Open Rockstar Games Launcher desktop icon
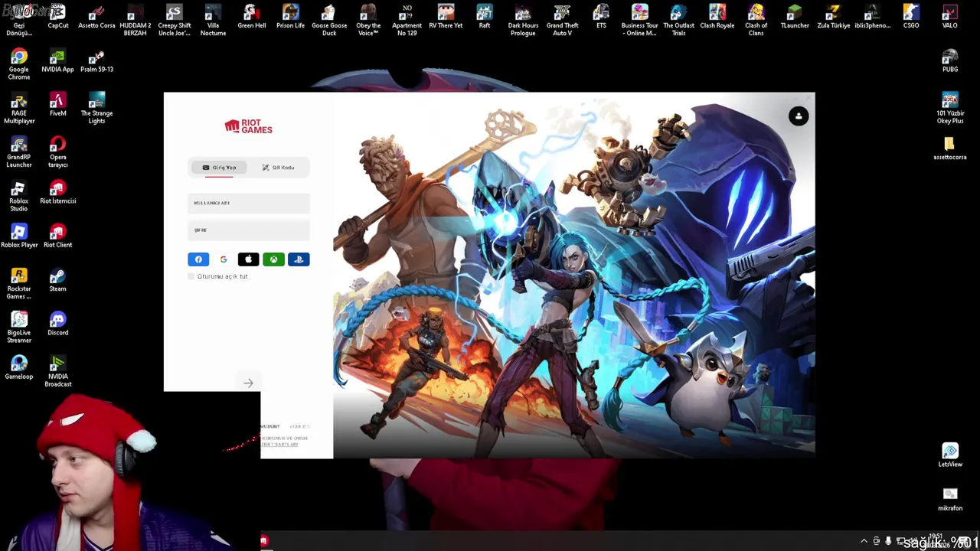980x551 pixels. (x=19, y=284)
